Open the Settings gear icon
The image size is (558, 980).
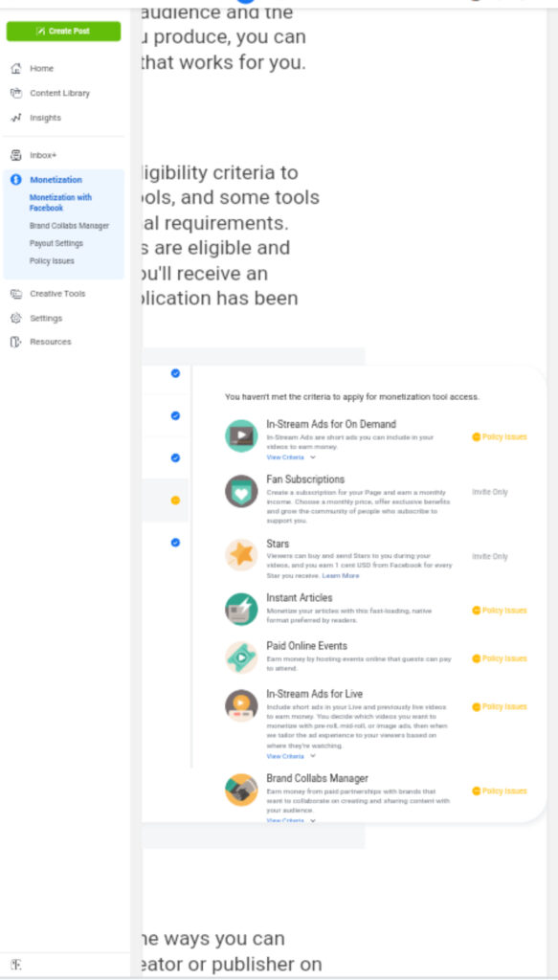tap(16, 318)
